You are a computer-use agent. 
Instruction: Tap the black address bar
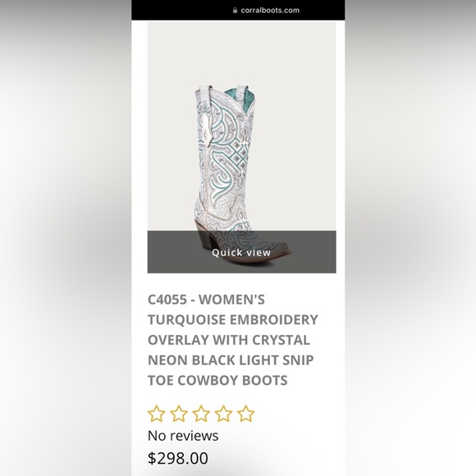[238, 10]
